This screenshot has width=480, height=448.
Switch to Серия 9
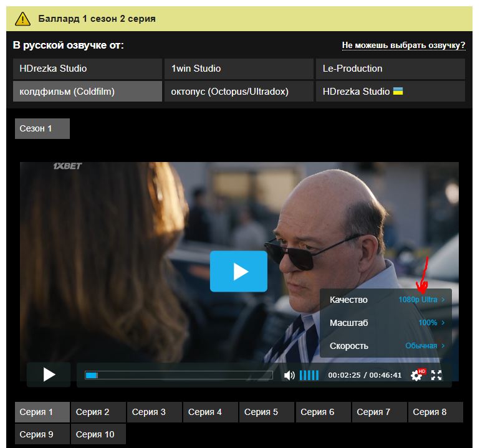coord(42,434)
